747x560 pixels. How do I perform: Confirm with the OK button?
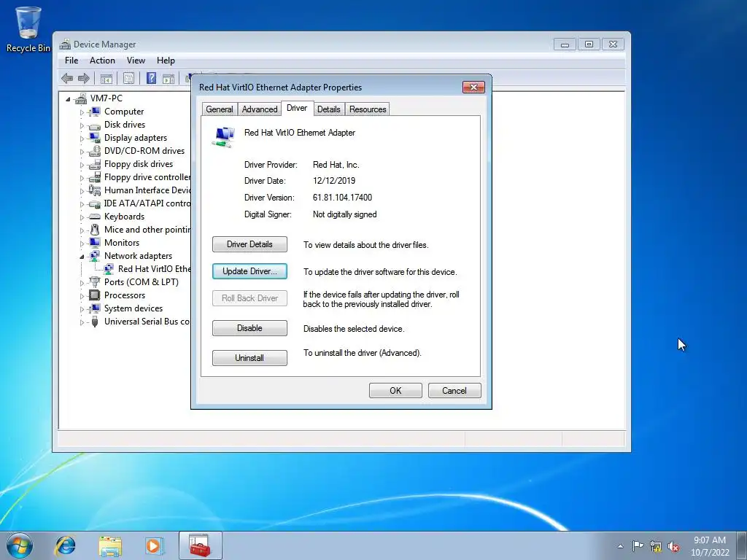click(395, 391)
